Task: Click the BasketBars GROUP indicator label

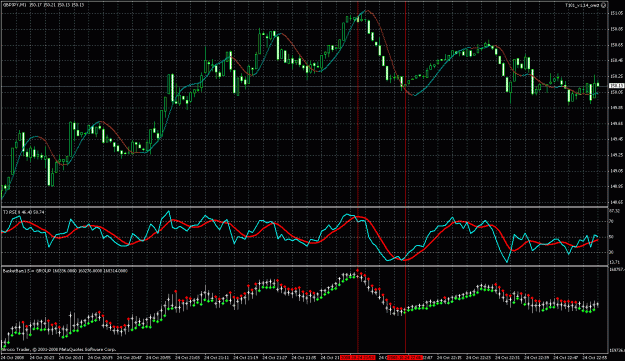Action: pos(65,271)
